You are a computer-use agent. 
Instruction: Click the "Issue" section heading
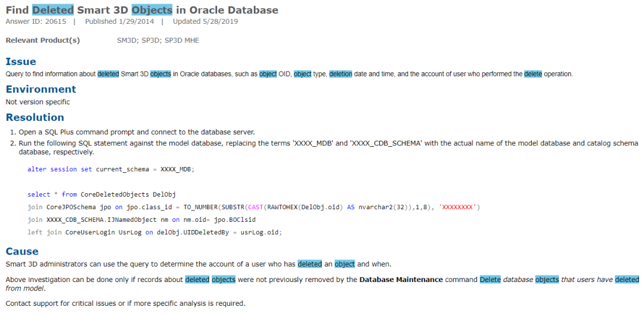pyautogui.click(x=21, y=61)
